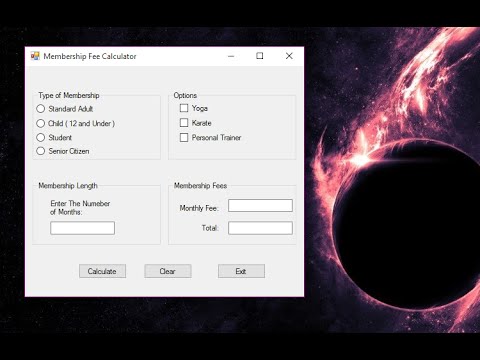Minimize the Membership Fee Calculator window

[231, 56]
